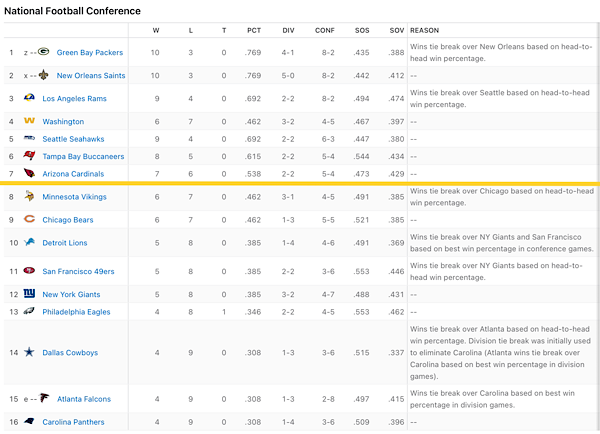Open the Philadelphia Eagles team link
The image size is (600, 434).
pyautogui.click(x=76, y=312)
